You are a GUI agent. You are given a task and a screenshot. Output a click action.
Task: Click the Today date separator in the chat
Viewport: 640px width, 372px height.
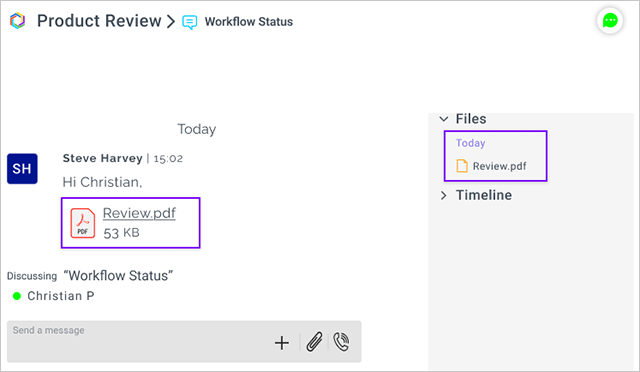(197, 129)
